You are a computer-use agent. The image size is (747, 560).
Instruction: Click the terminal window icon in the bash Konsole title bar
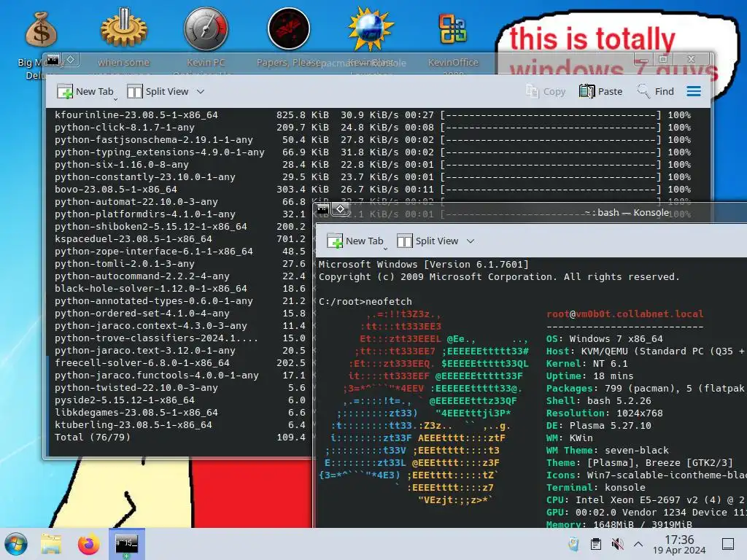323,209
